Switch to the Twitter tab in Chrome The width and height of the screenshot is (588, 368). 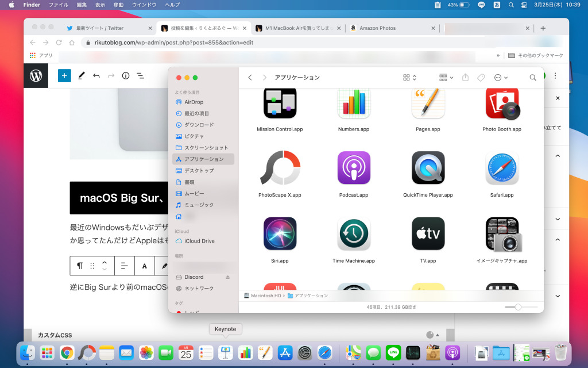(109, 28)
